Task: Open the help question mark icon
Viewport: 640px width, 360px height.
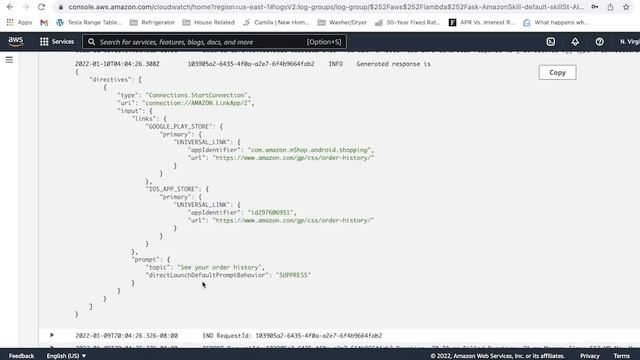Action: pos(599,42)
